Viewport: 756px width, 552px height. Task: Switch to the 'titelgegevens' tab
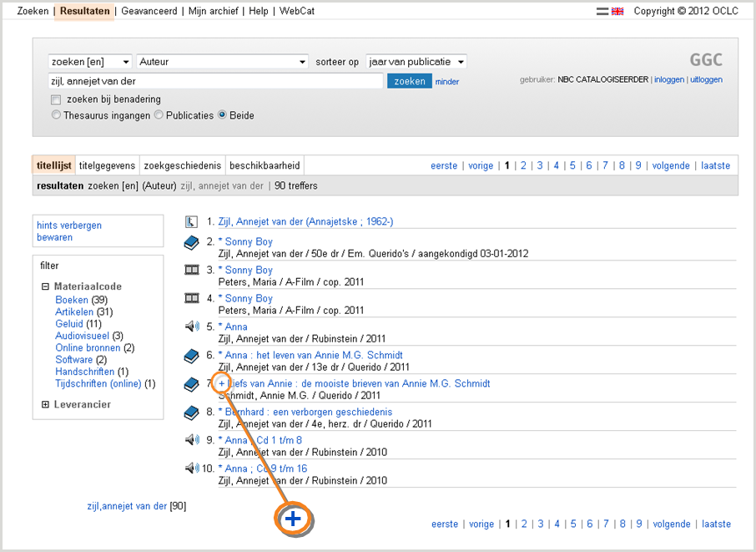(x=106, y=165)
